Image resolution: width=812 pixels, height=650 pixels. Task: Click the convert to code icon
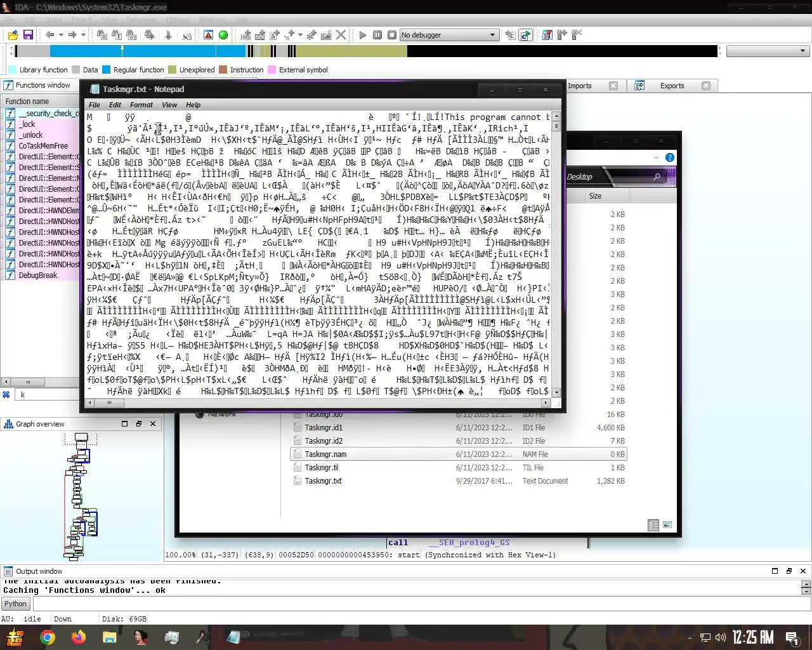point(246,35)
